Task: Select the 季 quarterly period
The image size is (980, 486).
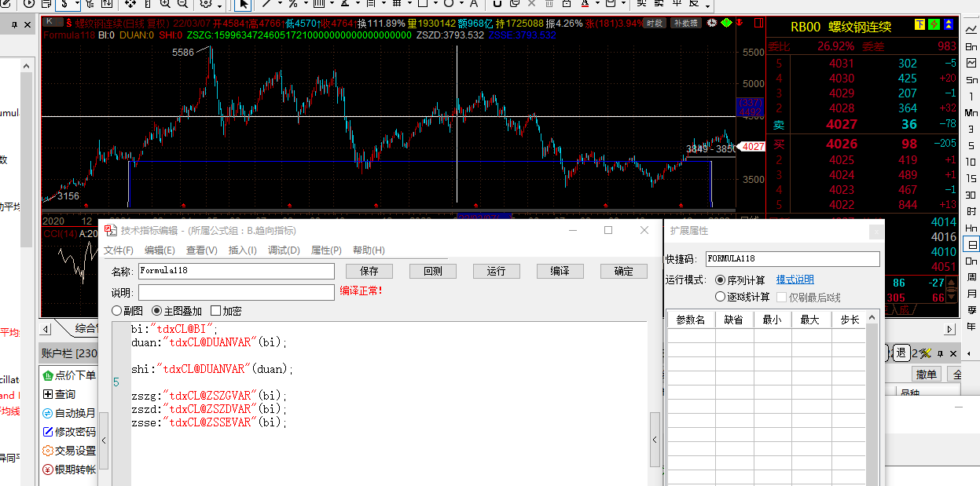Action: [972, 309]
